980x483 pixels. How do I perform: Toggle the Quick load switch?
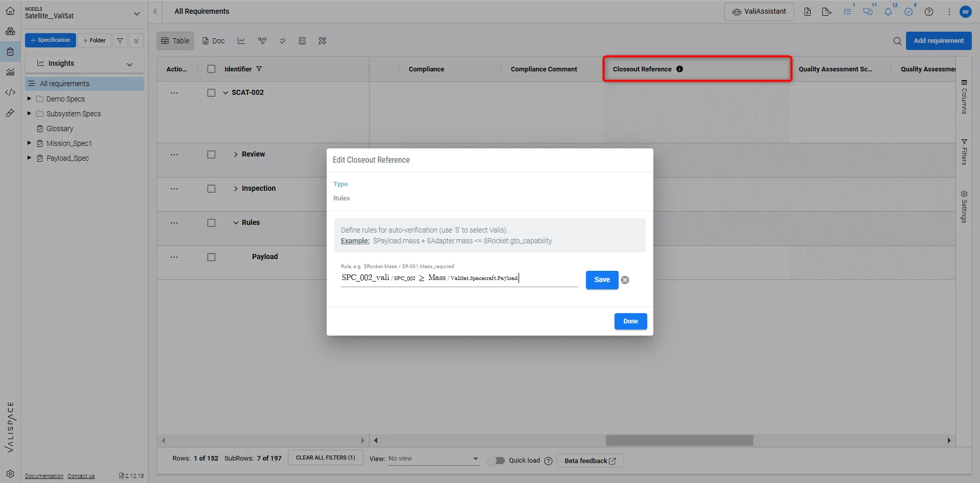click(x=496, y=461)
